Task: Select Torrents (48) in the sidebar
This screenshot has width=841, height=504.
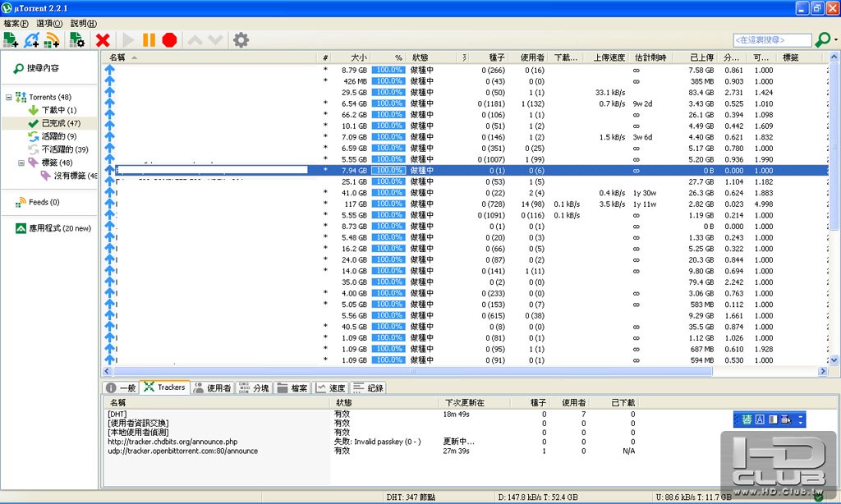Action: pos(50,97)
